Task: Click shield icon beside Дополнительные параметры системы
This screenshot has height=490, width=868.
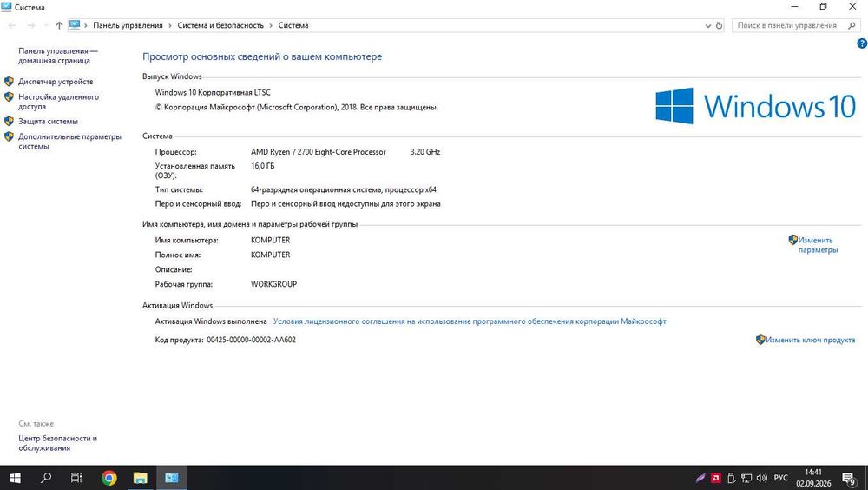Action: click(x=9, y=136)
